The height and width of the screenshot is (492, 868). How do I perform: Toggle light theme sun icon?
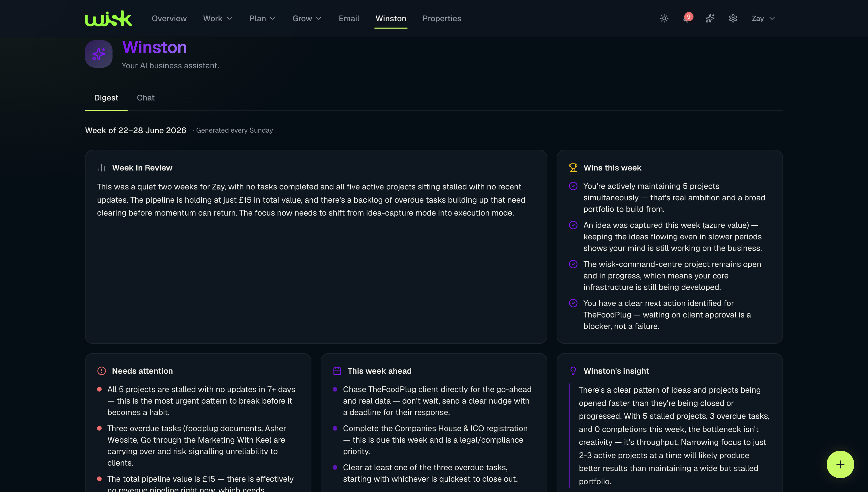pos(664,18)
